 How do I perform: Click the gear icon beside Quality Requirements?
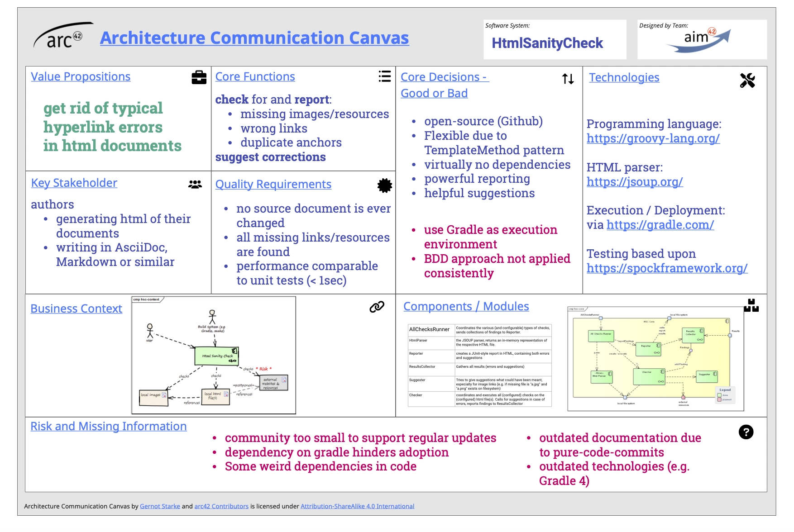click(x=384, y=185)
